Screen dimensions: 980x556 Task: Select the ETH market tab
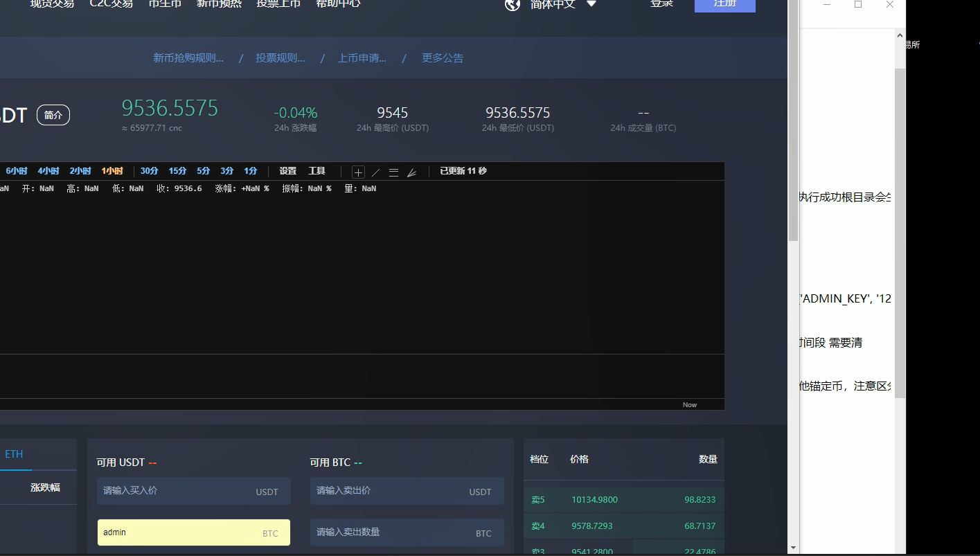[x=14, y=454]
